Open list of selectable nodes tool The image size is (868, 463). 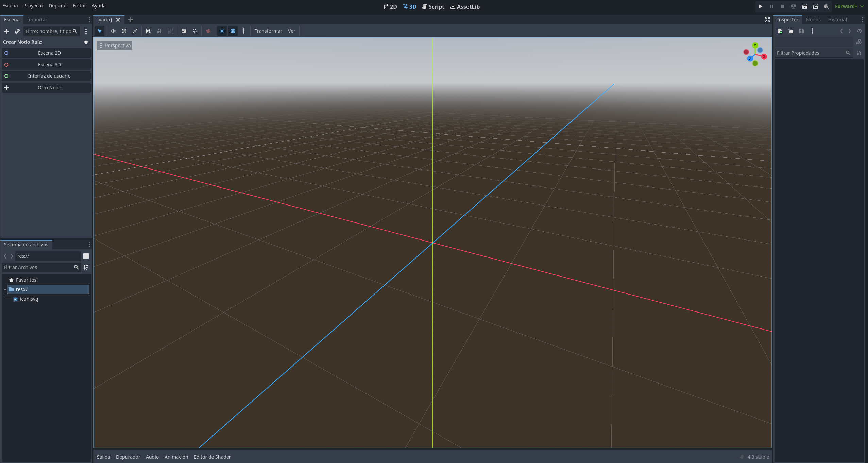point(149,31)
